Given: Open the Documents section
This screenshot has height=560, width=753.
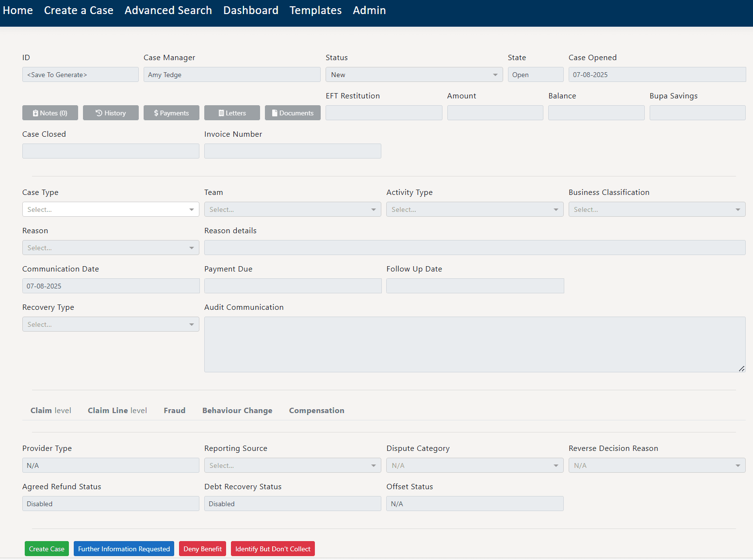Looking at the screenshot, I should click(x=293, y=113).
